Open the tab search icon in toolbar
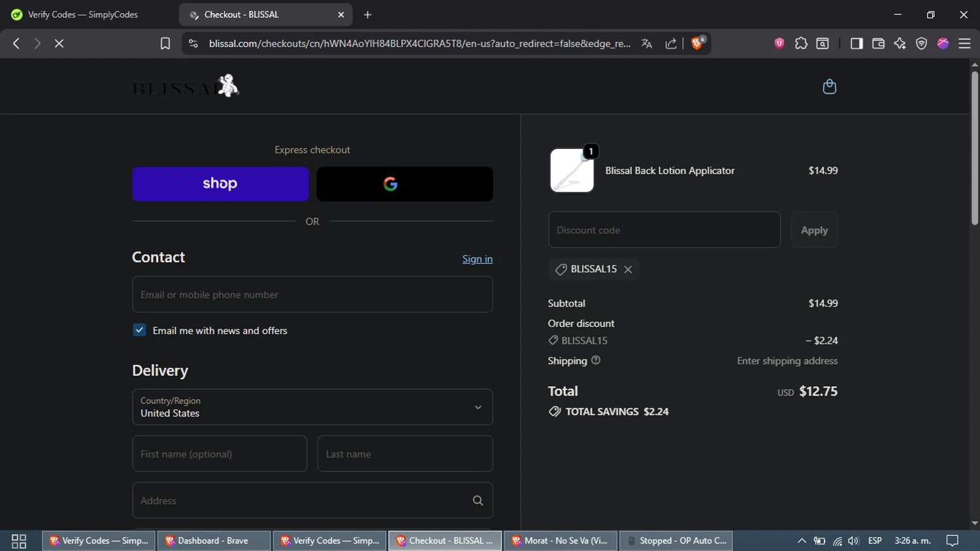 point(823,43)
